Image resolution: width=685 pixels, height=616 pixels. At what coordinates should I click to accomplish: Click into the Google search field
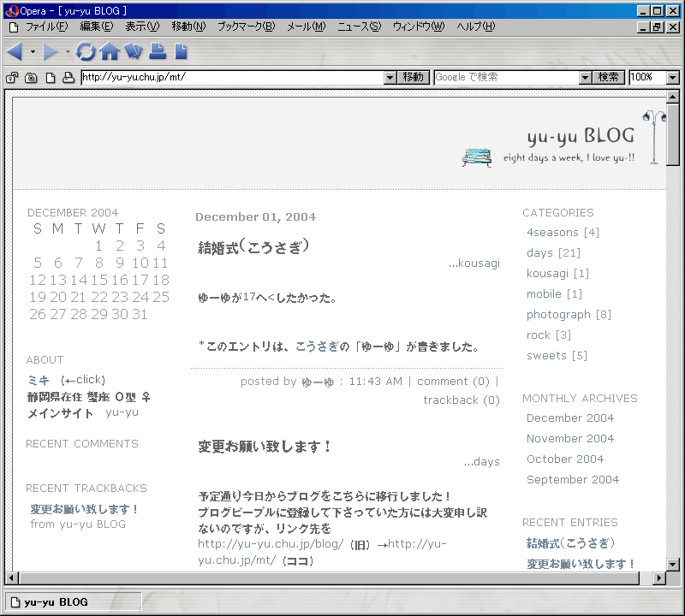pyautogui.click(x=507, y=78)
